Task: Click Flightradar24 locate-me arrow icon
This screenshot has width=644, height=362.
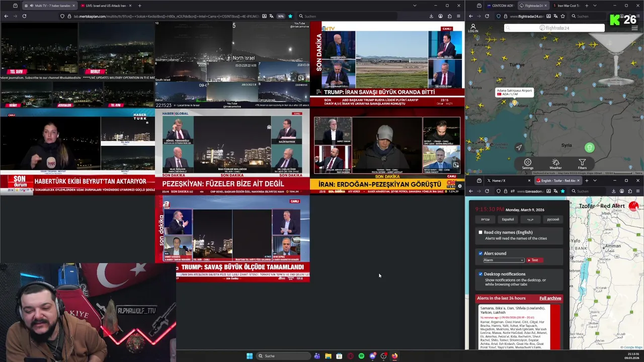Action: pos(519,147)
